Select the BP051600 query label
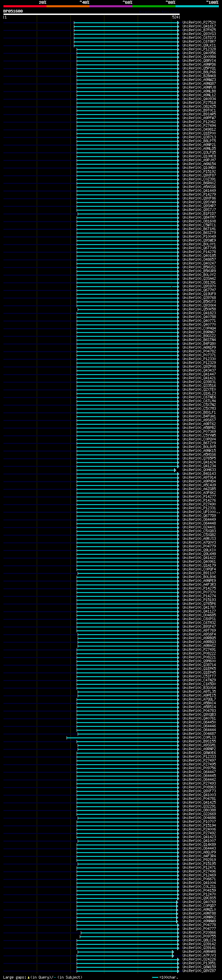 (13, 11)
